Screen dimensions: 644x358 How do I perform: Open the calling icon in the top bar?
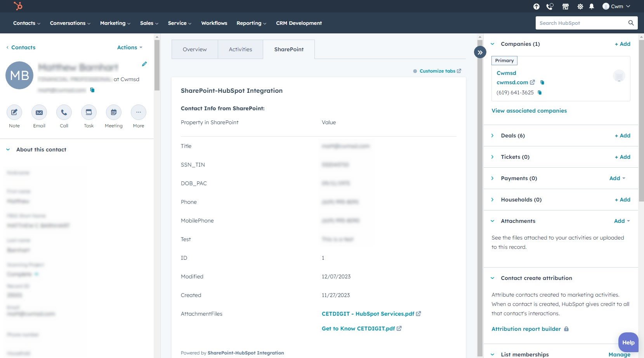tap(550, 6)
